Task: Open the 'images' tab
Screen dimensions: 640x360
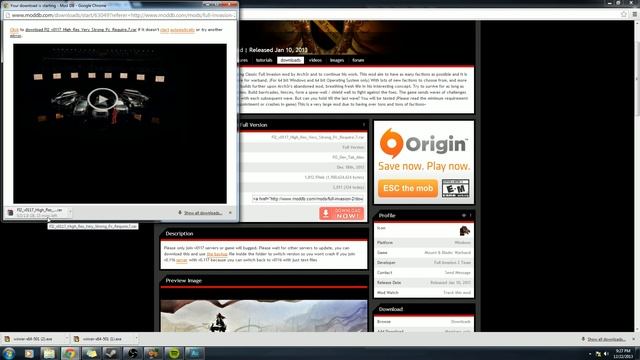Action: 337,60
